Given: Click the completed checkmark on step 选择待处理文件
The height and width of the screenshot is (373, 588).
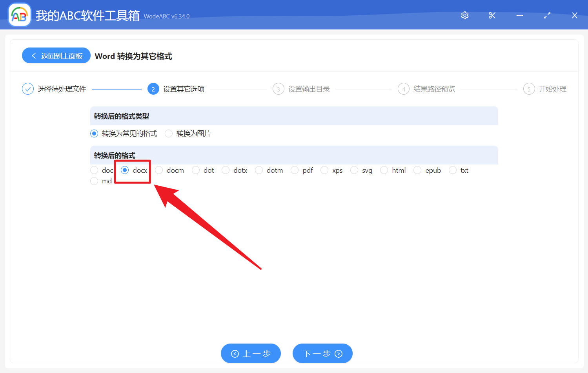Looking at the screenshot, I should pos(27,89).
